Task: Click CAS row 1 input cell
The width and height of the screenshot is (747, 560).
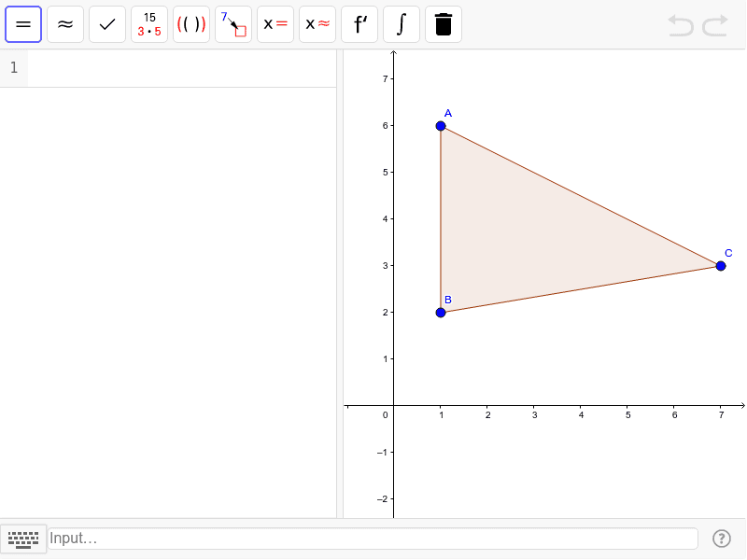Action: pos(182,67)
